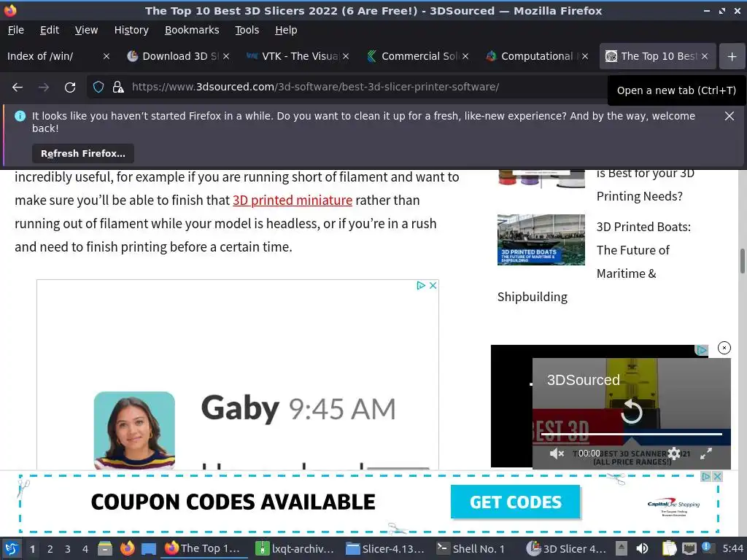Reload the current page
The image size is (747, 560).
point(70,87)
